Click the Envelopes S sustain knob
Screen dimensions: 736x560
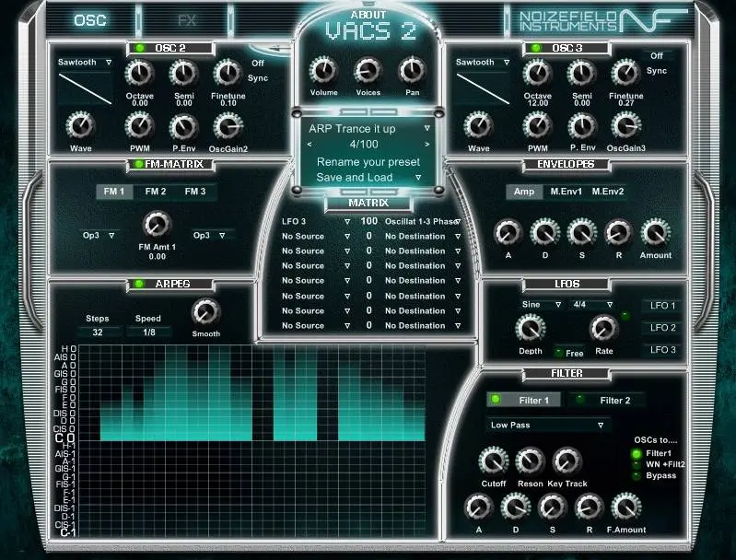click(x=581, y=233)
